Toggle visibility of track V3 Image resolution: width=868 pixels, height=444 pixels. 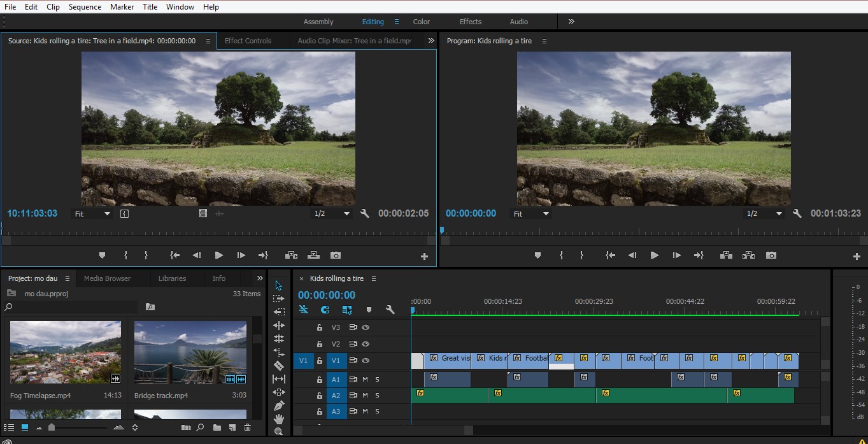[366, 327]
